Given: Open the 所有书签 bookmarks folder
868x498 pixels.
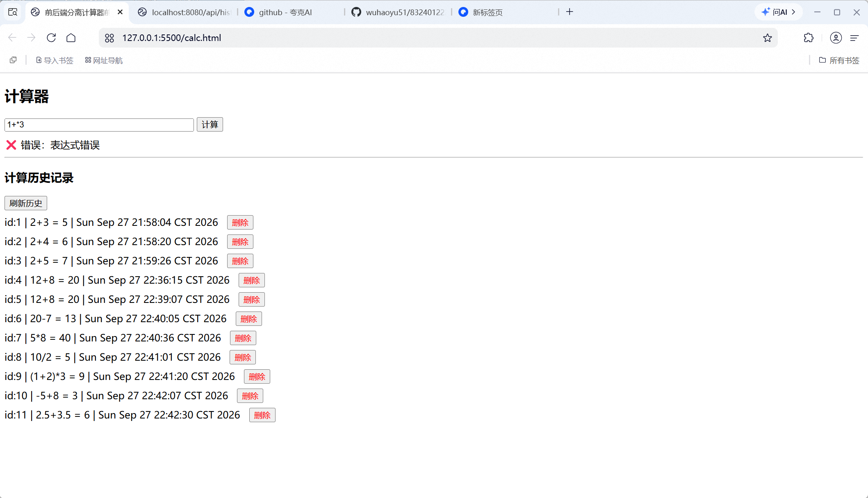Looking at the screenshot, I should (x=839, y=60).
